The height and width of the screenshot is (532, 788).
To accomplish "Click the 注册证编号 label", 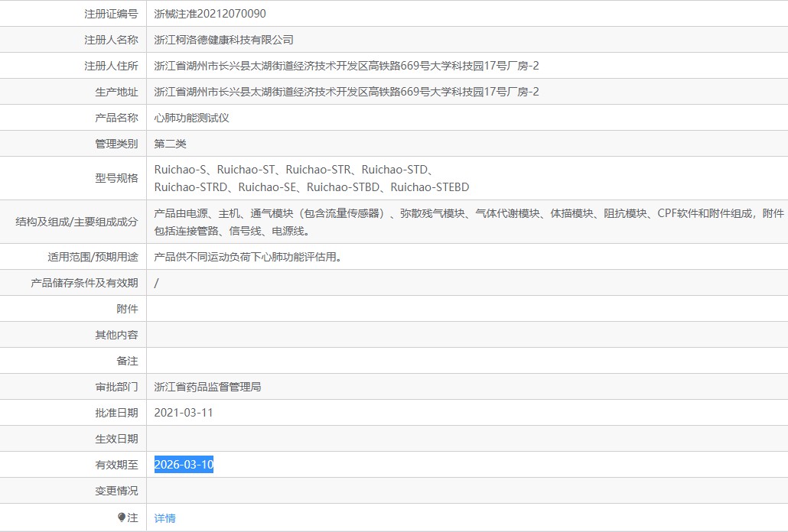I will coord(111,14).
